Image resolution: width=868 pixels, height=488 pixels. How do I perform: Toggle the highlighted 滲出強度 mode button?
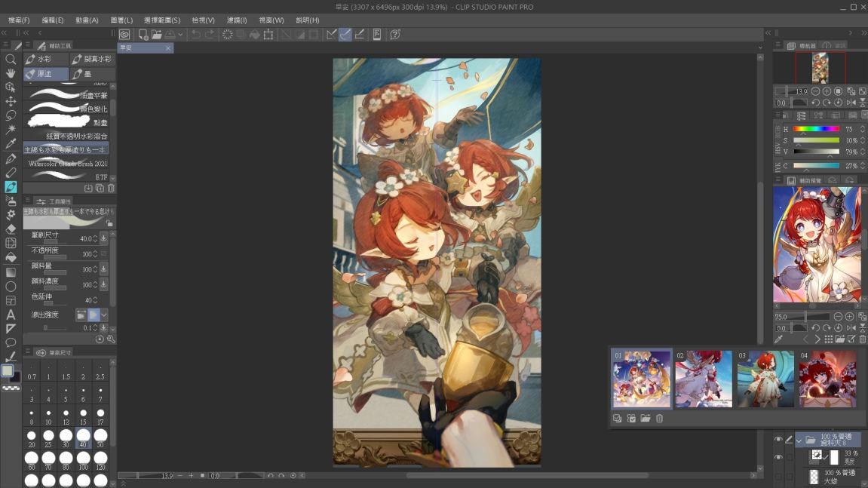point(94,315)
